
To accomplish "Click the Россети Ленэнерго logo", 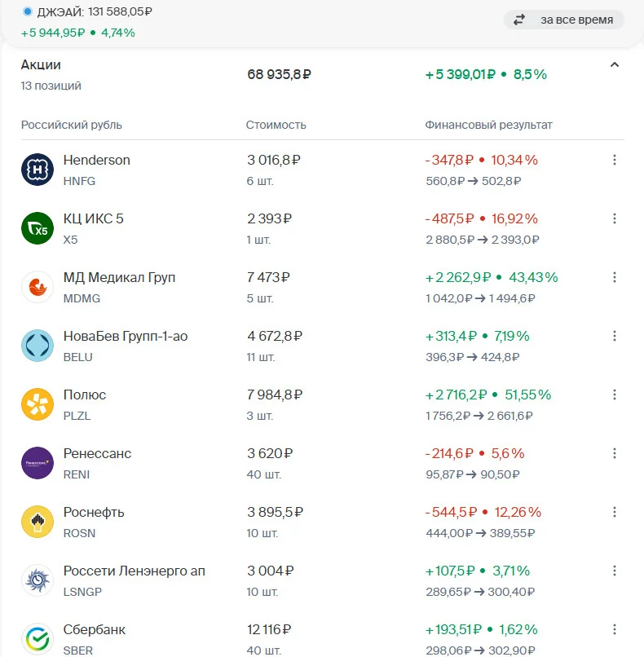I will (37, 580).
